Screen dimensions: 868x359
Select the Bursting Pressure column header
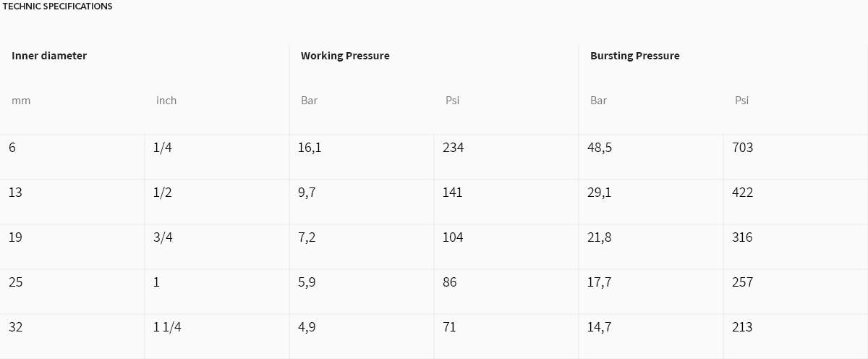pyautogui.click(x=635, y=56)
